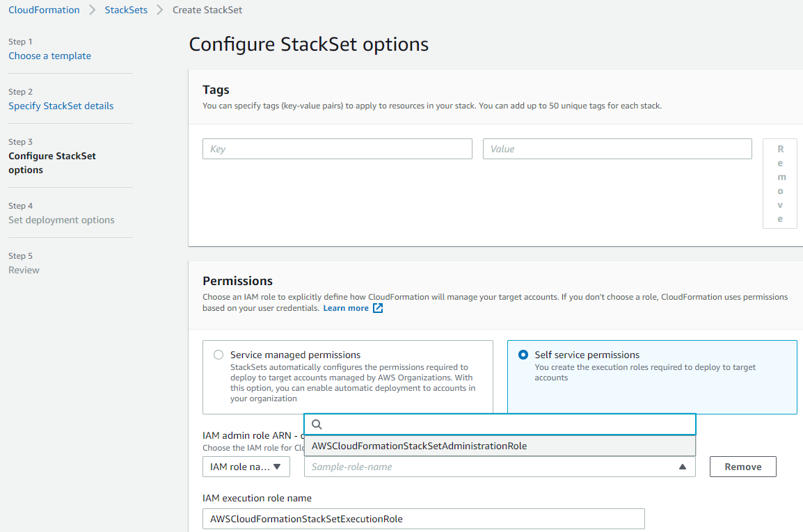
Task: Open Step 1 Choose a template
Action: (x=49, y=56)
